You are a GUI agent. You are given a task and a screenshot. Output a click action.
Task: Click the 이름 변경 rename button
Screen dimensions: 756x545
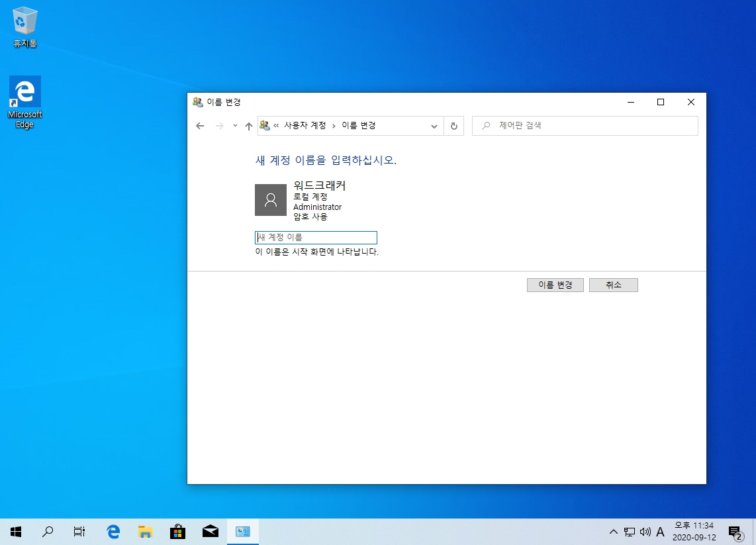pyautogui.click(x=555, y=285)
